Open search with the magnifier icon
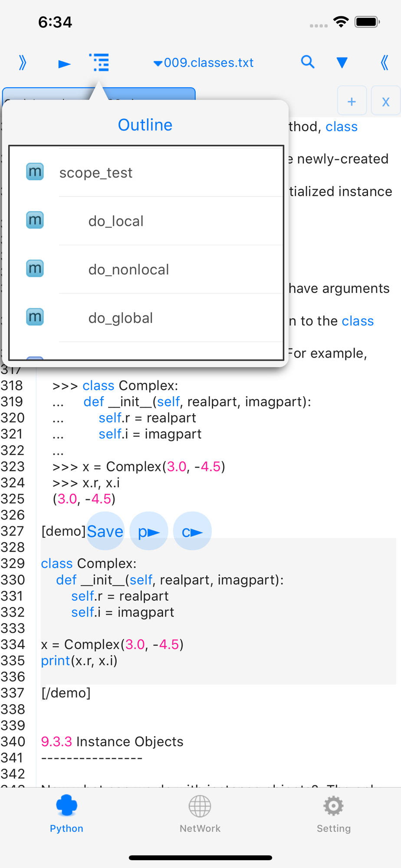The width and height of the screenshot is (401, 868). tap(308, 62)
